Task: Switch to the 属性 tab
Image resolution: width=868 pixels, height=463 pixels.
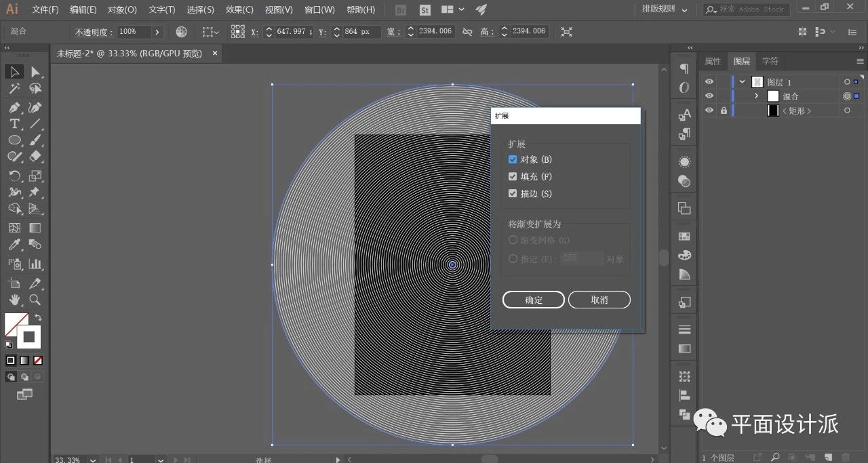Action: (713, 61)
